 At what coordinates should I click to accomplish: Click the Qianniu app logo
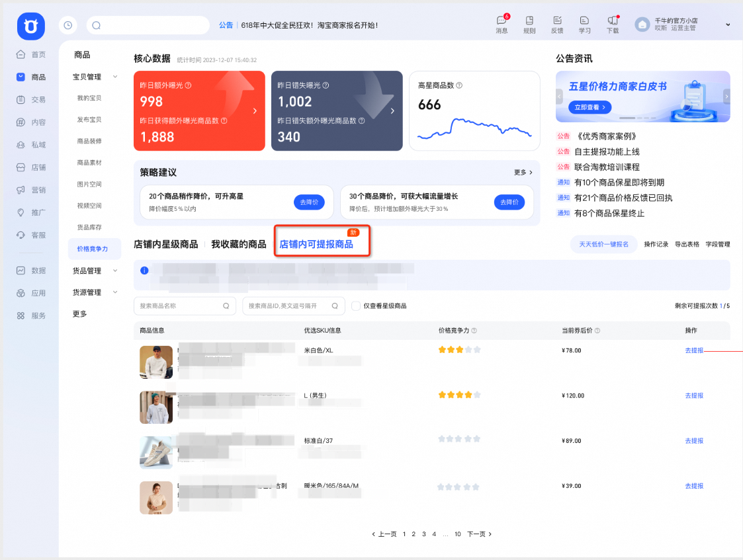(x=31, y=26)
